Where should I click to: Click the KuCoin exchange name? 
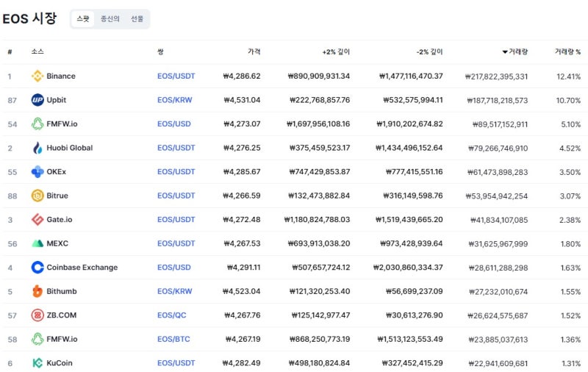[x=60, y=363]
